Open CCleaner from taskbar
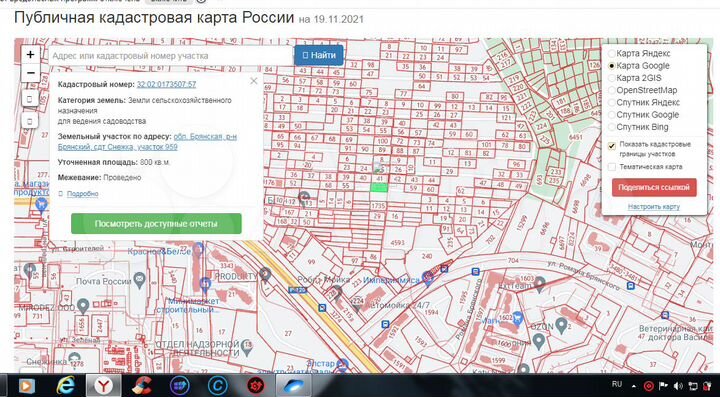The height and width of the screenshot is (397, 720). coord(141,386)
